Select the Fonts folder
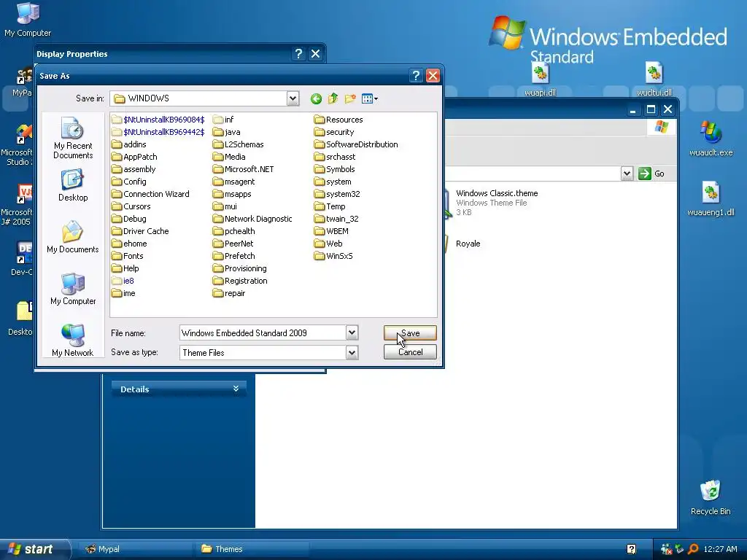747x560 pixels. [x=127, y=256]
